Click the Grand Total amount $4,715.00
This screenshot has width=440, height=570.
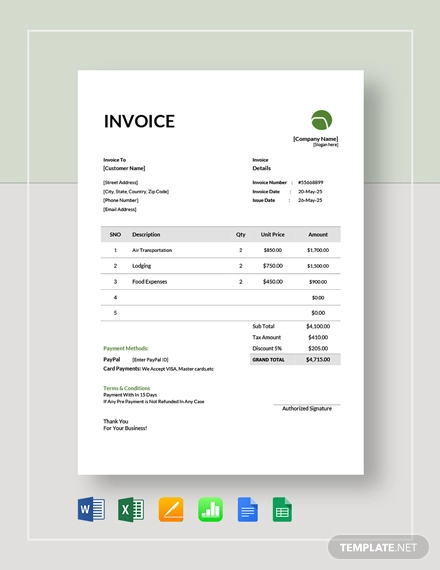click(318, 360)
